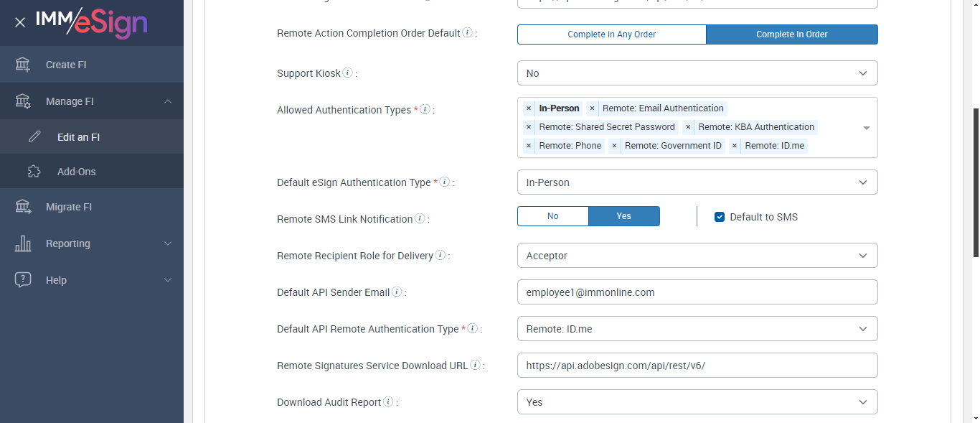Screen dimensions: 980x423
Task: Choose the Complete In Order option
Action: point(792,34)
